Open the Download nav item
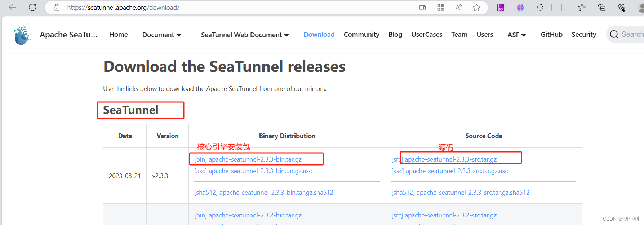 319,35
